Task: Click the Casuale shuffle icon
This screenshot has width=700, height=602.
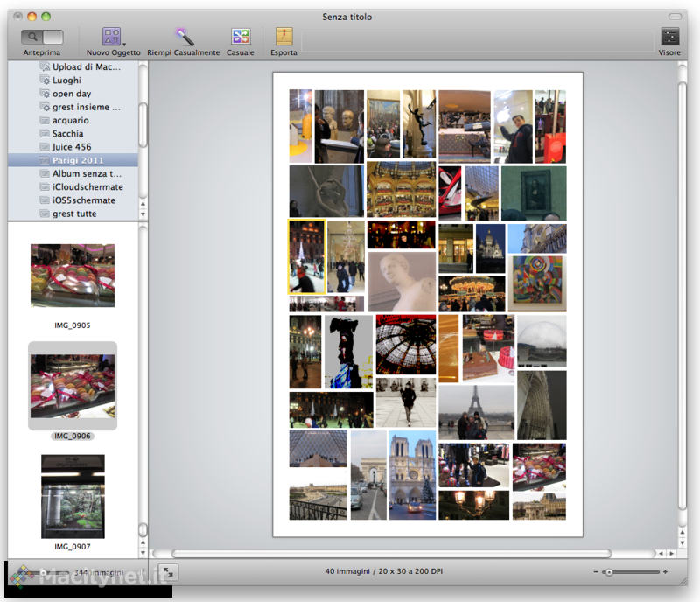Action: (240, 37)
